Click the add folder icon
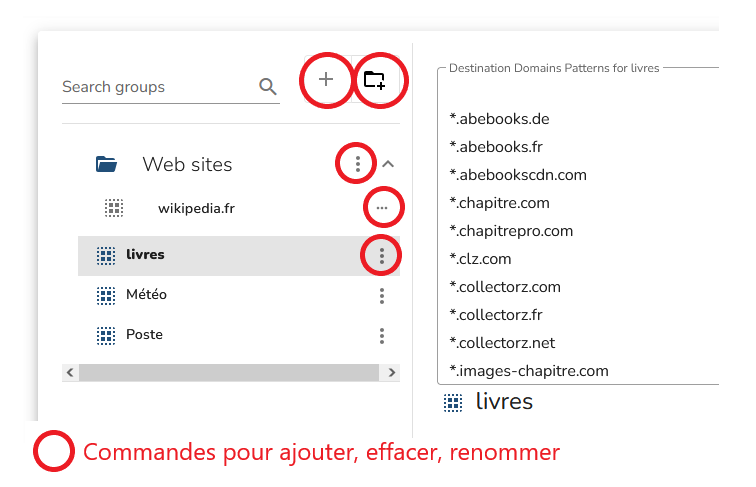Screen dimensions: 756x487 pos(374,80)
